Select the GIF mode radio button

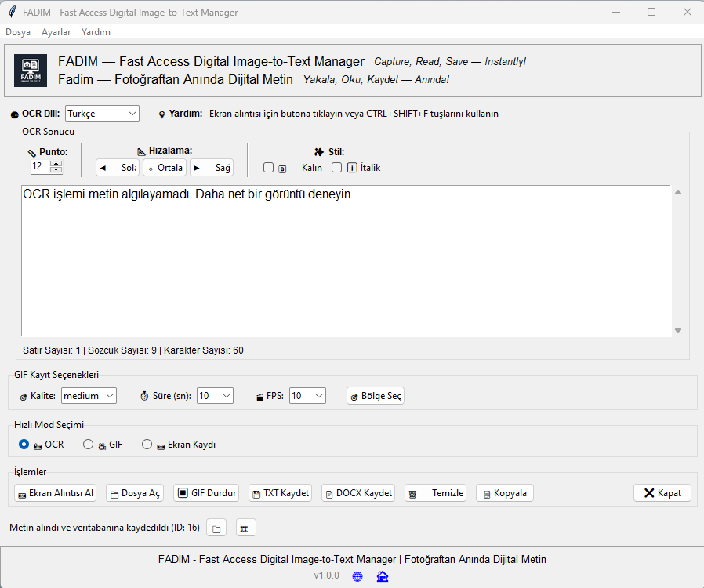pyautogui.click(x=89, y=445)
